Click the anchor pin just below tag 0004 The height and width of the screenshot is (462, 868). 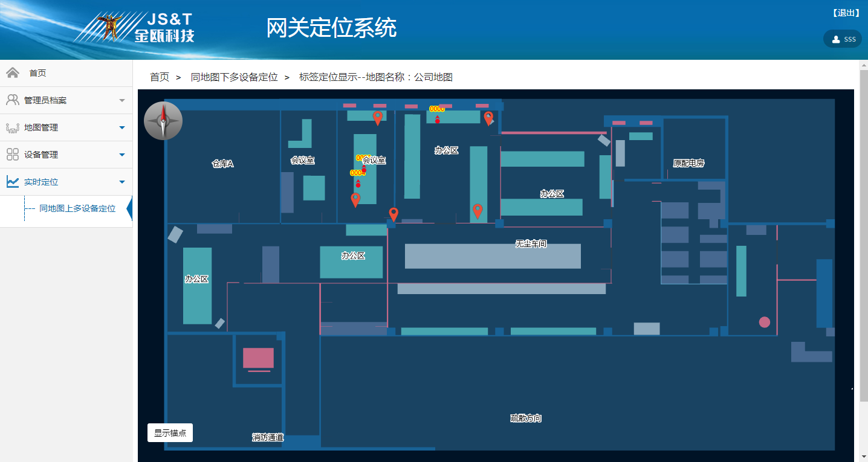pos(355,199)
